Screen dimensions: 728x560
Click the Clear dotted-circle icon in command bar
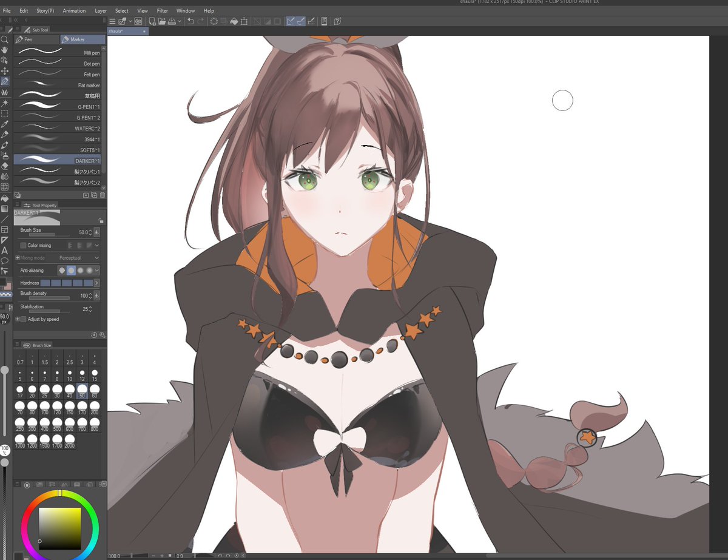click(x=214, y=21)
